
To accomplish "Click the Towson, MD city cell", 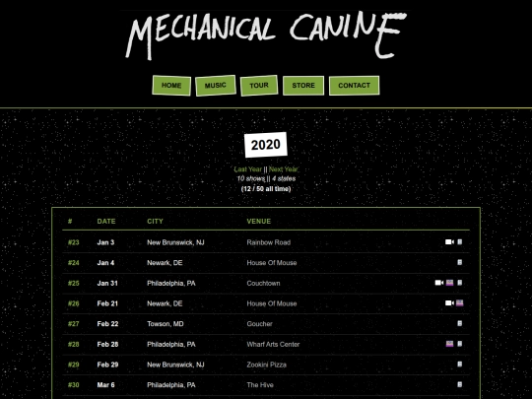I will [x=166, y=324].
